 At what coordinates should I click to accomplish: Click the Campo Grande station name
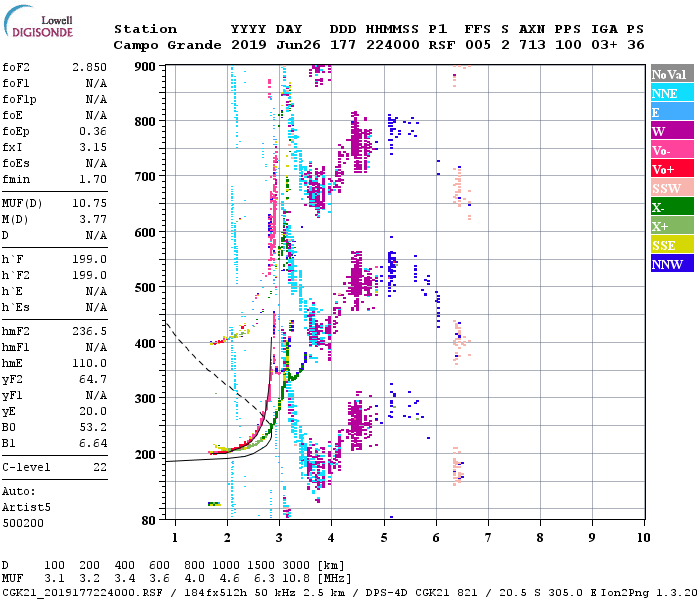point(167,45)
